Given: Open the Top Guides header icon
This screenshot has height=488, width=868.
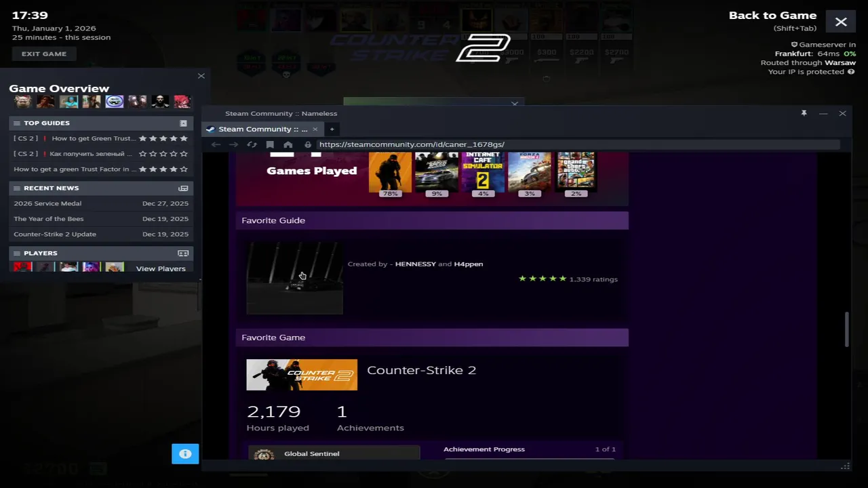Looking at the screenshot, I should [x=183, y=123].
